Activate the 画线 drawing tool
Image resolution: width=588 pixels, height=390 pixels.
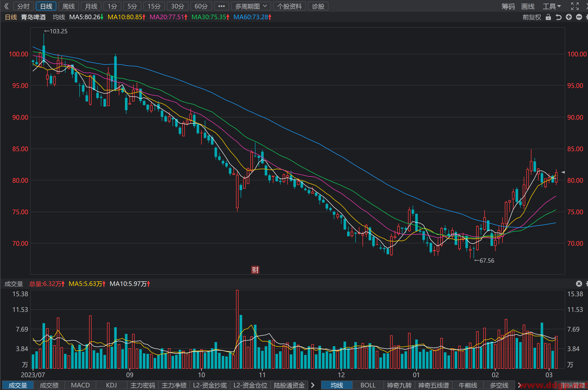(x=528, y=6)
